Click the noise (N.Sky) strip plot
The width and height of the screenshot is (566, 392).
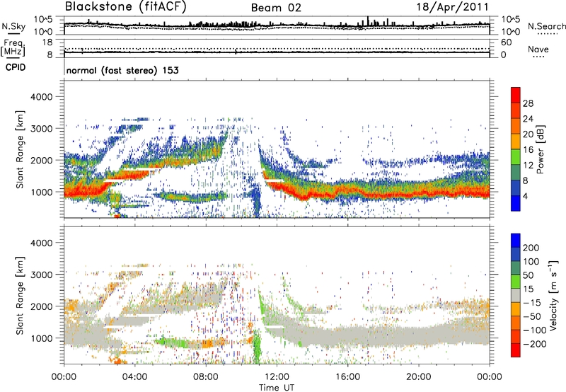[277, 25]
